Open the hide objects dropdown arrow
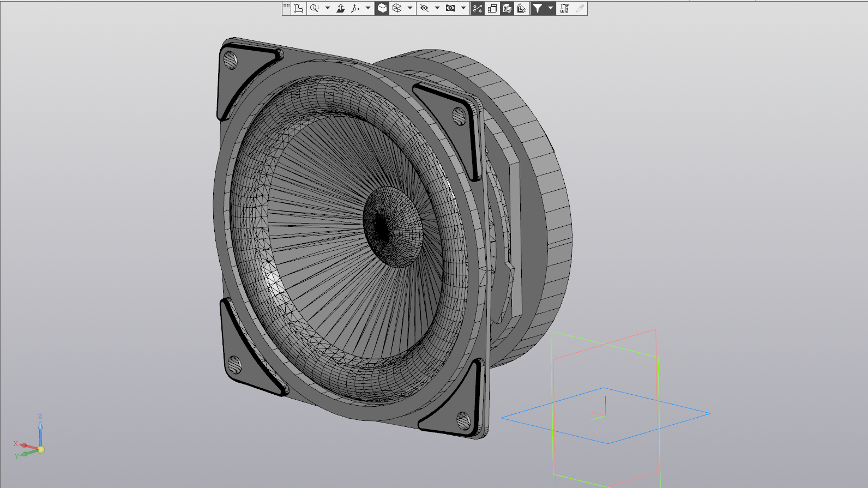Viewport: 868px width, 488px height. point(437,8)
